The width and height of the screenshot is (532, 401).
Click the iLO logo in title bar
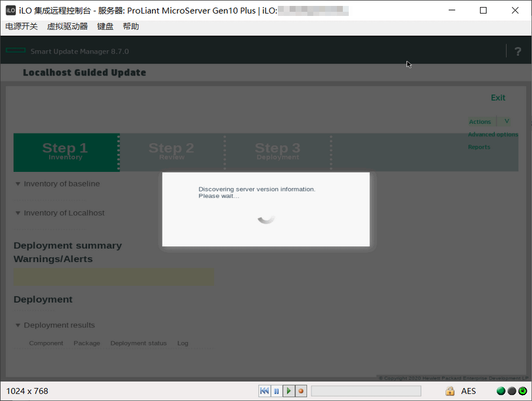(x=11, y=10)
